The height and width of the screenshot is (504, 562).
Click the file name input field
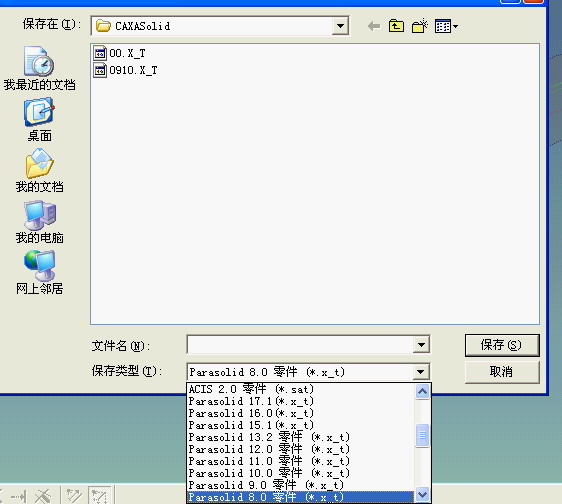[x=300, y=345]
